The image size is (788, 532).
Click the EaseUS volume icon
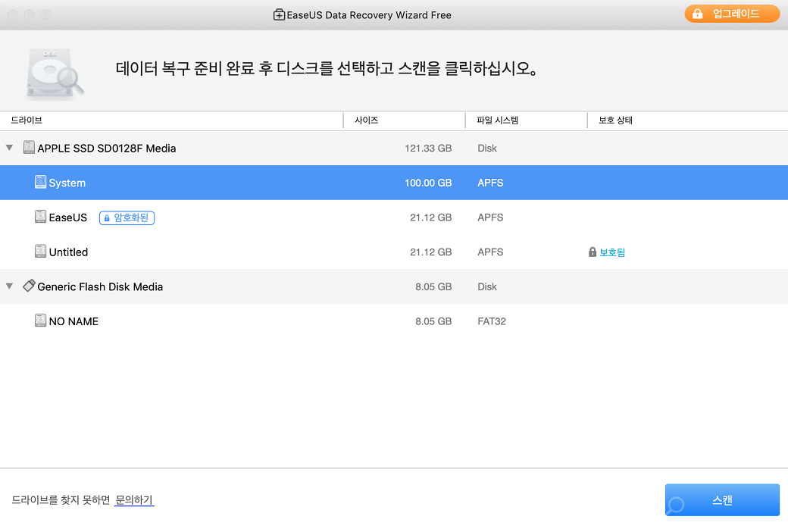40,217
